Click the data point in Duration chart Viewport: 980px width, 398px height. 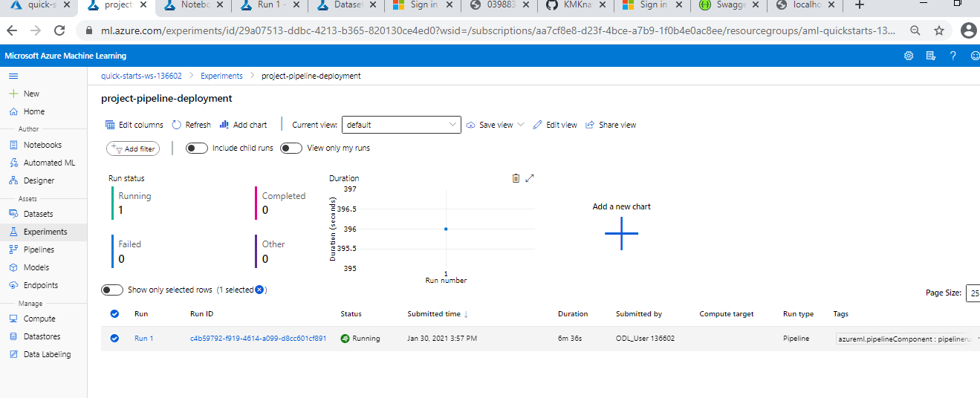pyautogui.click(x=446, y=229)
